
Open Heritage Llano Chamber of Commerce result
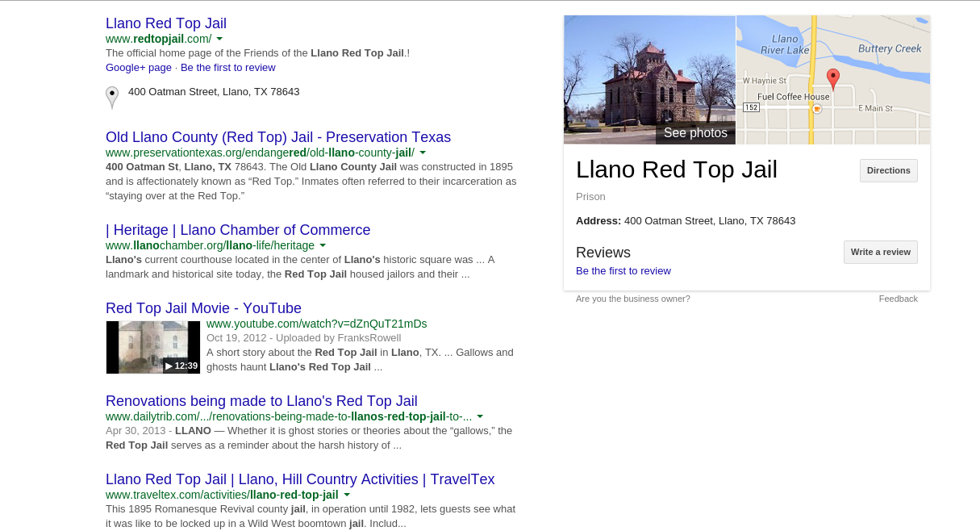[238, 230]
